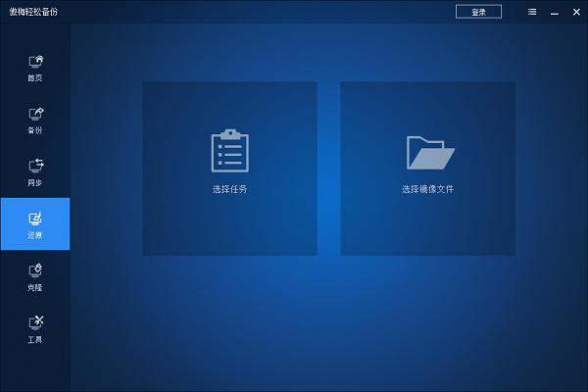
Task: Select the 克隆 tab label
Action: (x=35, y=288)
